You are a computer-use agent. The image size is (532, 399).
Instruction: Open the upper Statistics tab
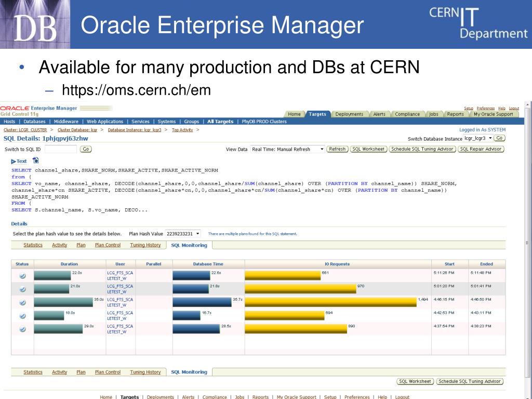coord(33,245)
